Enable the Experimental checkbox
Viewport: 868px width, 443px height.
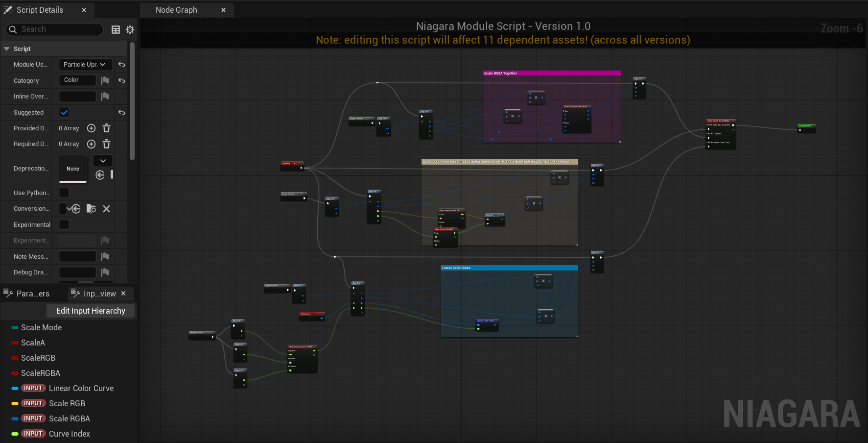[64, 225]
